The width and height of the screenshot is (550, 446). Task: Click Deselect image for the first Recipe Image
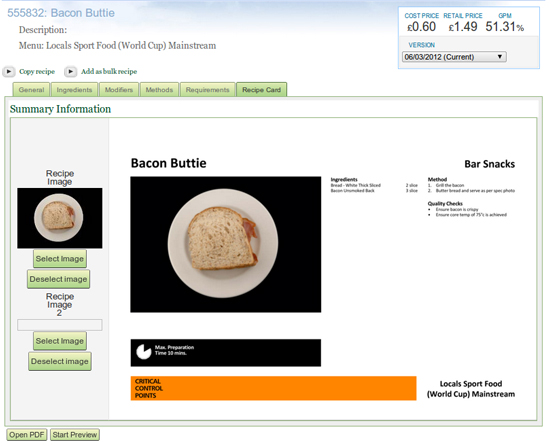(58, 279)
